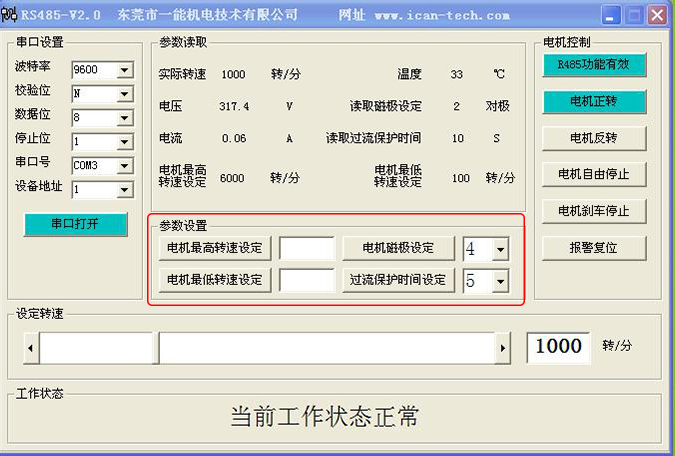Click the 串口打开 button

[75, 224]
